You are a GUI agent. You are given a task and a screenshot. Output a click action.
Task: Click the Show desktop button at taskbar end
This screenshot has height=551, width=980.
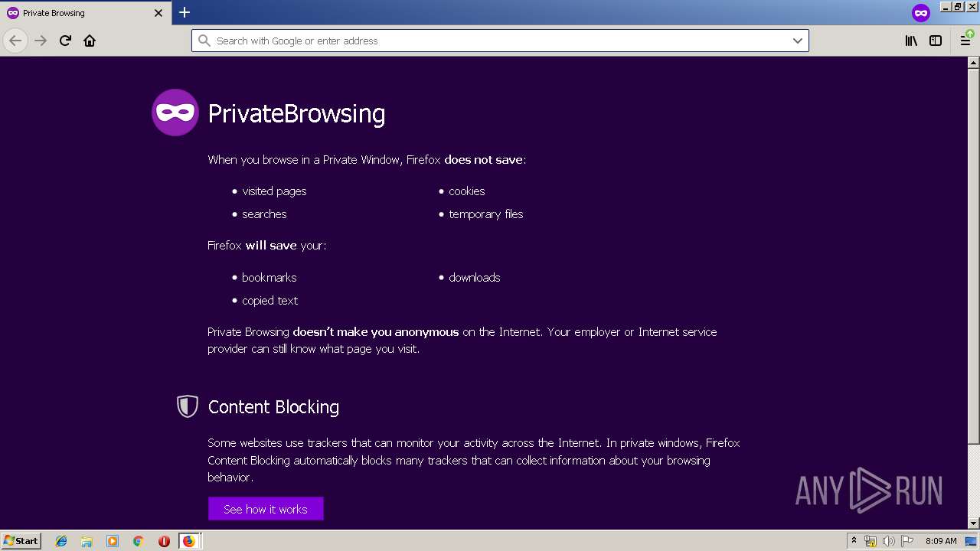point(972,541)
